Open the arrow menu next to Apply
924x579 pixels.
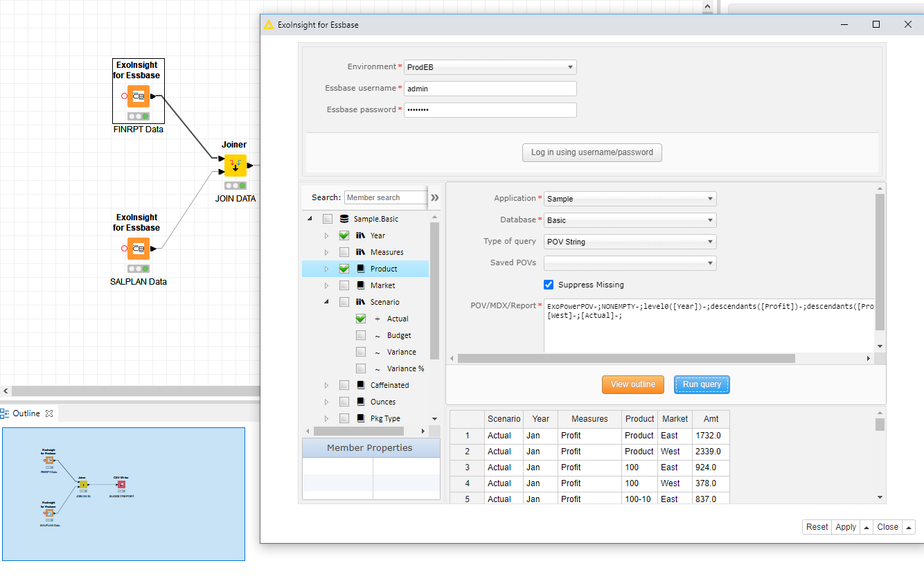tap(866, 527)
